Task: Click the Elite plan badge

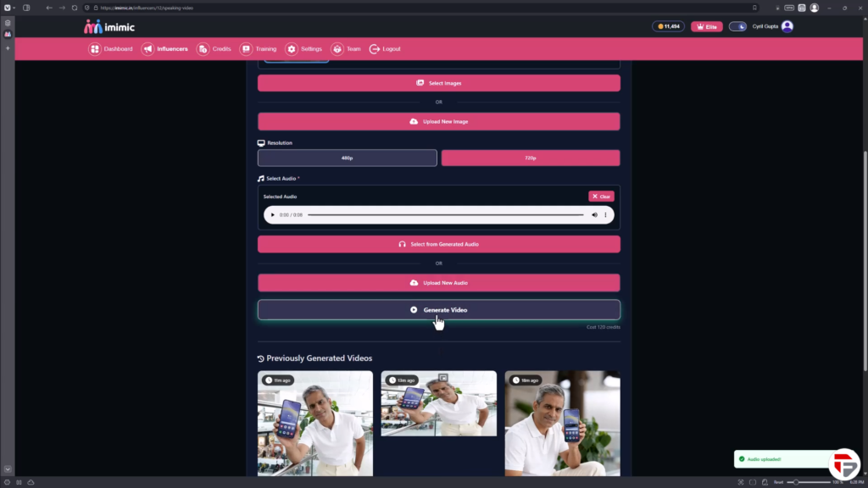Action: coord(706,26)
